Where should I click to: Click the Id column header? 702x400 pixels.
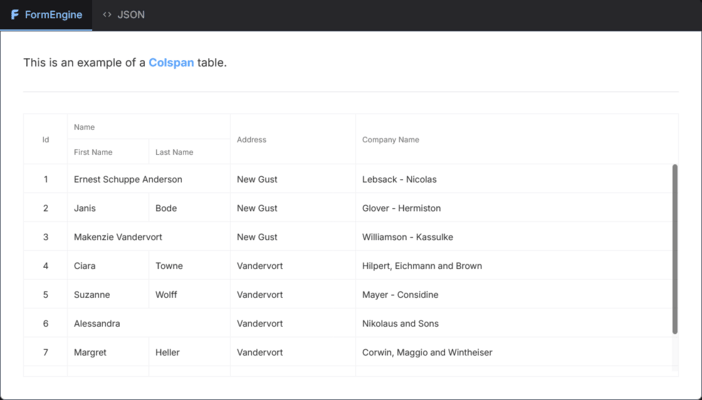click(x=46, y=139)
